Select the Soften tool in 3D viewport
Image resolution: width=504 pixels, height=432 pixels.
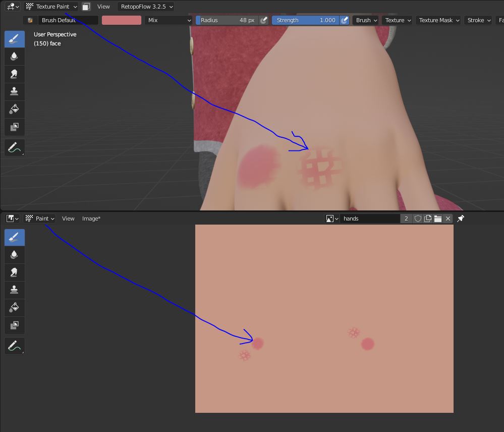click(x=15, y=57)
